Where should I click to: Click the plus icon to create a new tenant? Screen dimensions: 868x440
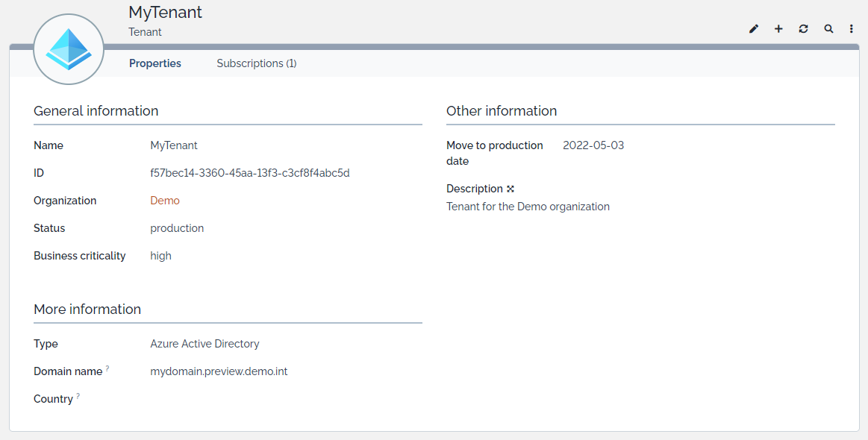(778, 29)
